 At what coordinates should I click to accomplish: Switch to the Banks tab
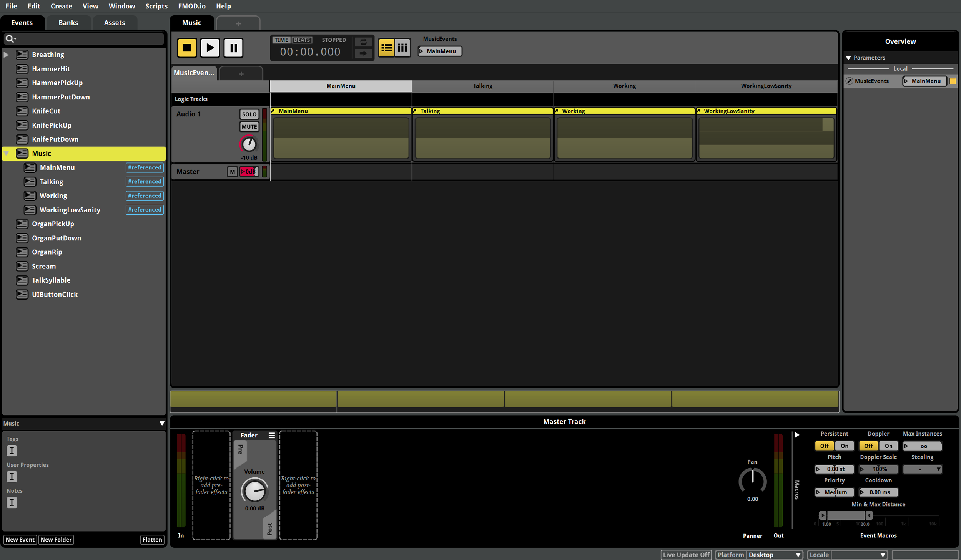pyautogui.click(x=68, y=23)
